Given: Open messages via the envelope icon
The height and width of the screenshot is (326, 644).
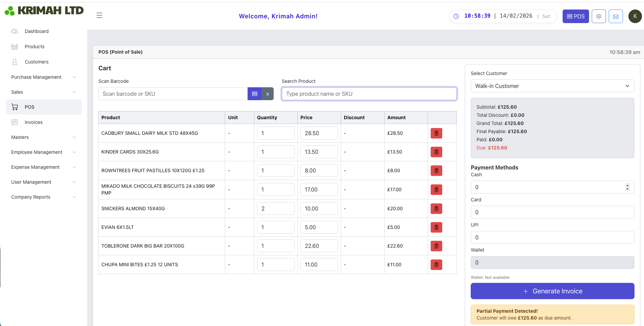Looking at the screenshot, I should 616,16.
